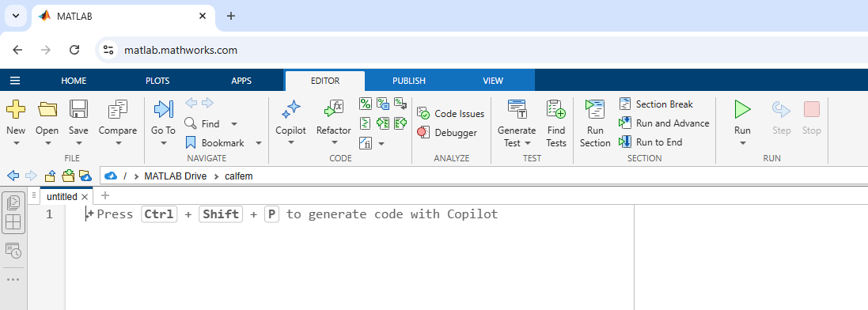Click the Comment percent icon
Screen dimensions: 868x310
pyautogui.click(x=366, y=104)
